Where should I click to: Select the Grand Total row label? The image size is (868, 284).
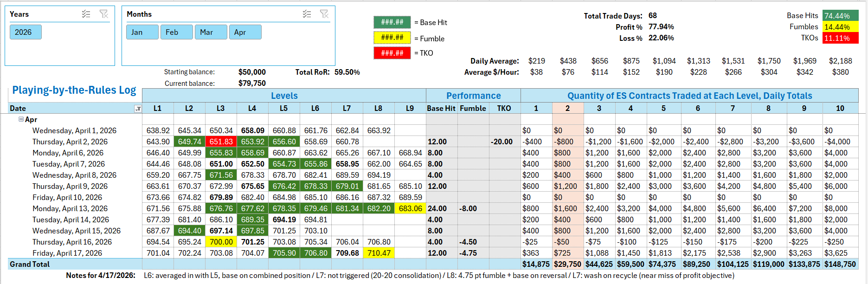click(30, 264)
